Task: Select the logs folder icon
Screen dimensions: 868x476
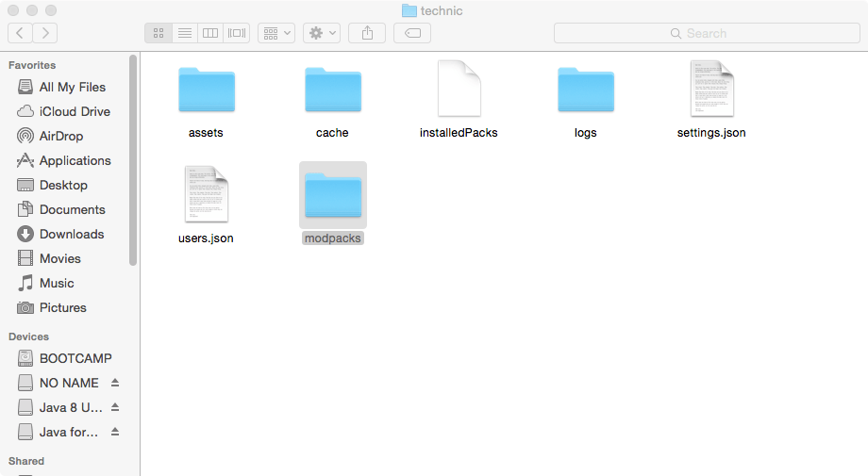Action: 586,90
